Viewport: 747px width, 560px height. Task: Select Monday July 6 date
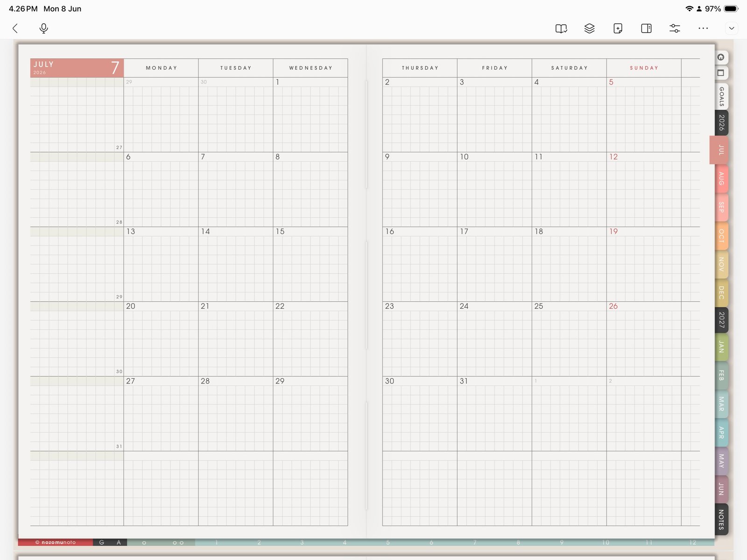click(128, 157)
